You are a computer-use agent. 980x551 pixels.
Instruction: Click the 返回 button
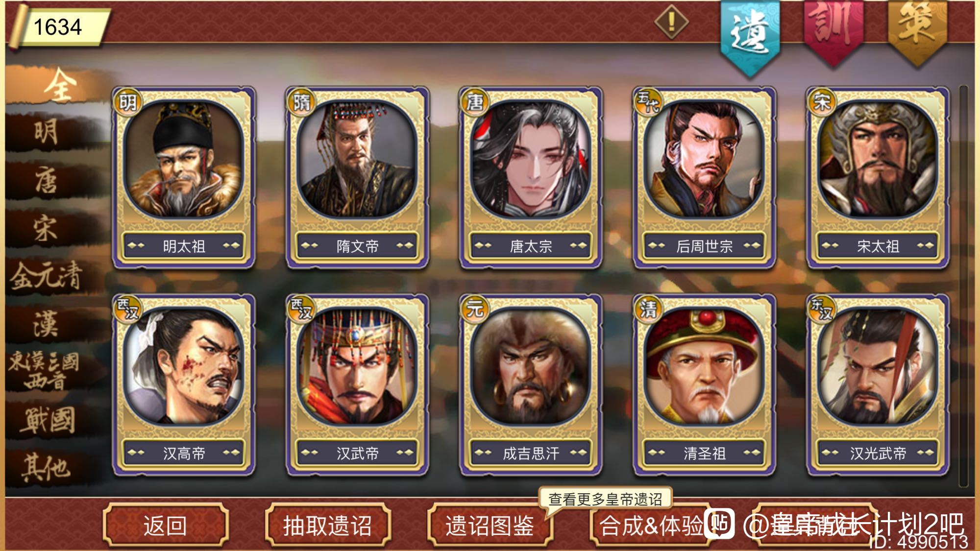tap(166, 526)
